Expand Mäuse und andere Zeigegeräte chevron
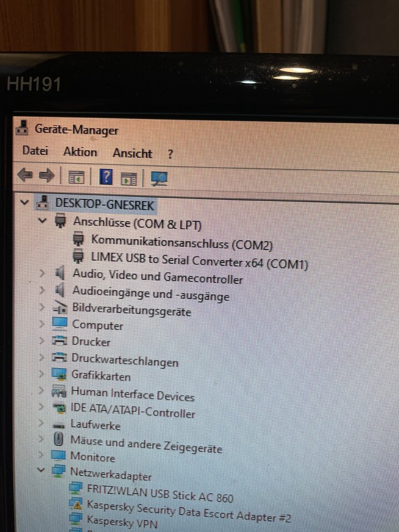 41,438
